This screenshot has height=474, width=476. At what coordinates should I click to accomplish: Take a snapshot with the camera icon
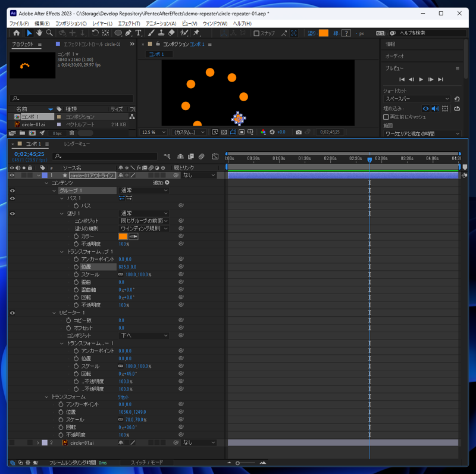click(299, 132)
